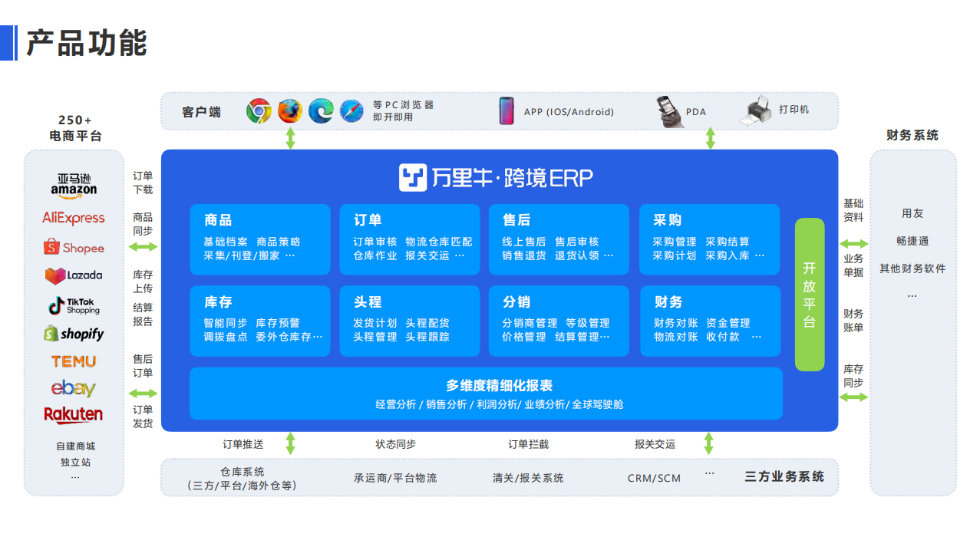The image size is (980, 550).
Task: Click the handheld PDA device icon
Action: 668,112
